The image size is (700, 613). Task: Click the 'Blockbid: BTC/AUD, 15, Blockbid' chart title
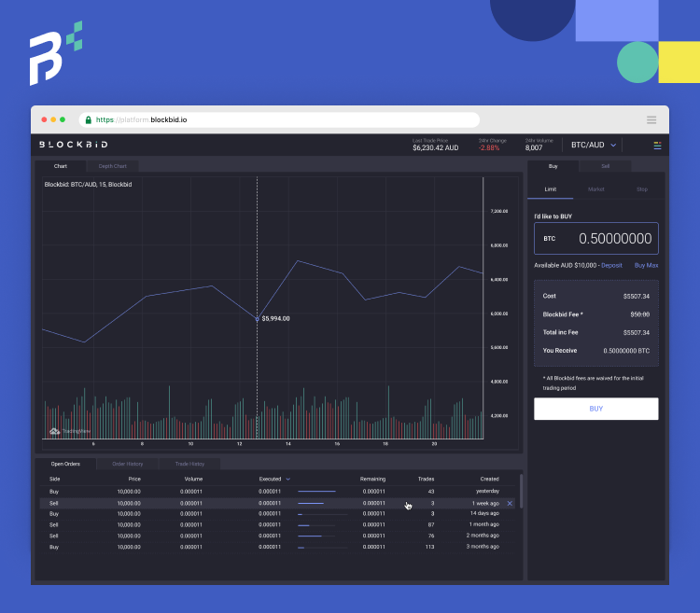tap(88, 184)
